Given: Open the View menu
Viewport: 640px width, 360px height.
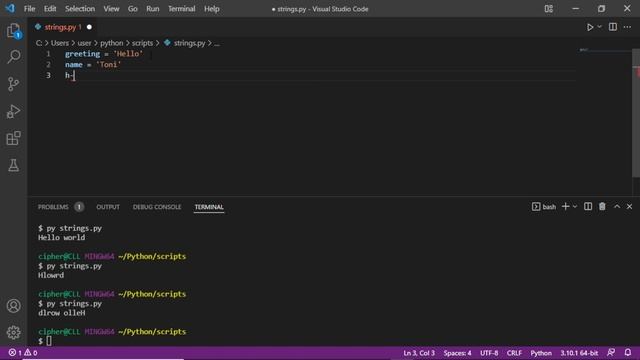Looking at the screenshot, I should [x=111, y=9].
